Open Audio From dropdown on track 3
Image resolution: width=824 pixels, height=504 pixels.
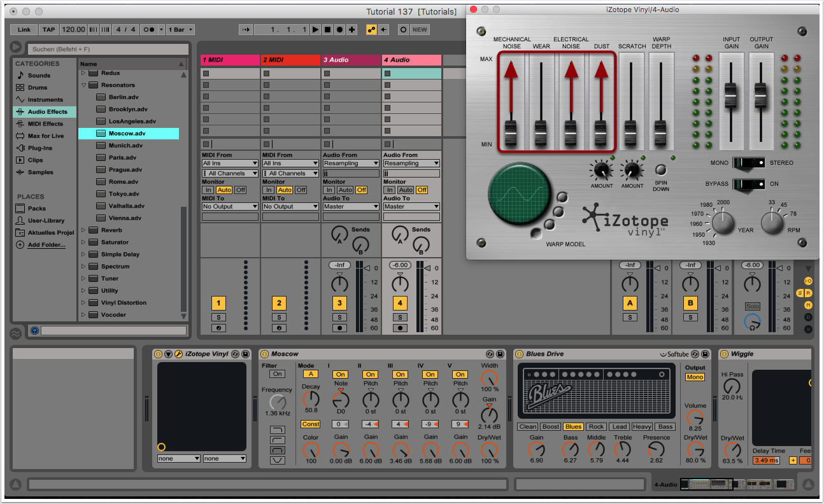352,164
